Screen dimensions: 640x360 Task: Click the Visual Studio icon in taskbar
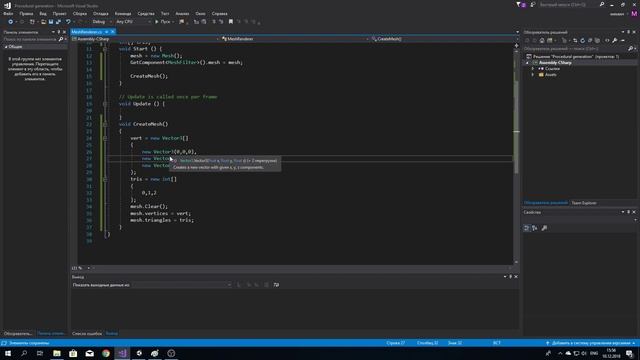[122, 353]
